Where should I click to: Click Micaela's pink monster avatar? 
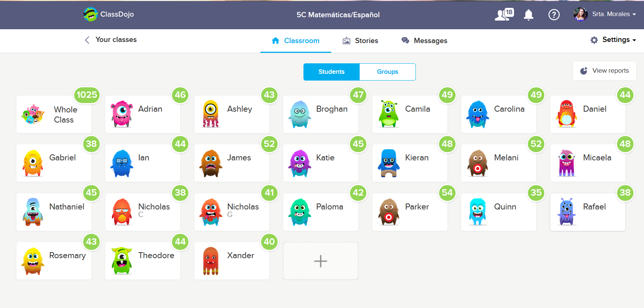pyautogui.click(x=567, y=163)
